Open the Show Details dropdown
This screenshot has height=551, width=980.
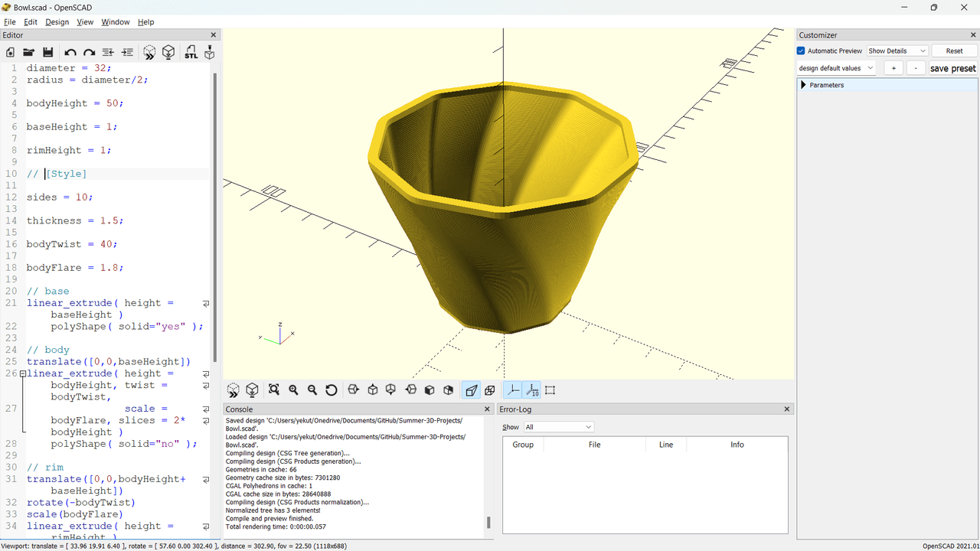(897, 51)
